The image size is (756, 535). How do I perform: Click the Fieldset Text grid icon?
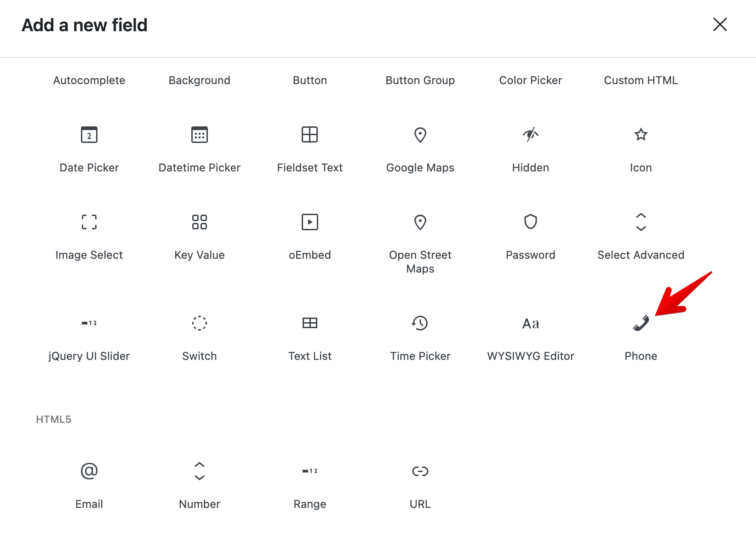(x=309, y=135)
